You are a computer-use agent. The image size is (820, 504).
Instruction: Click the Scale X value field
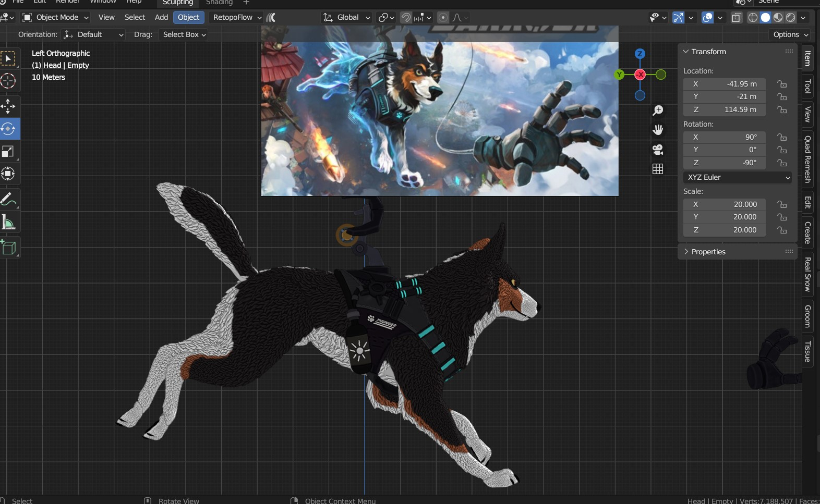725,204
